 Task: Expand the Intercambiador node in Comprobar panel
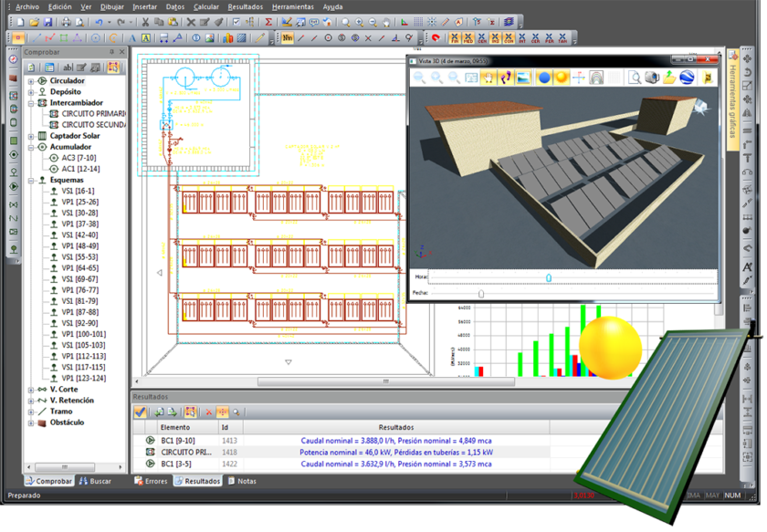[x=29, y=102]
